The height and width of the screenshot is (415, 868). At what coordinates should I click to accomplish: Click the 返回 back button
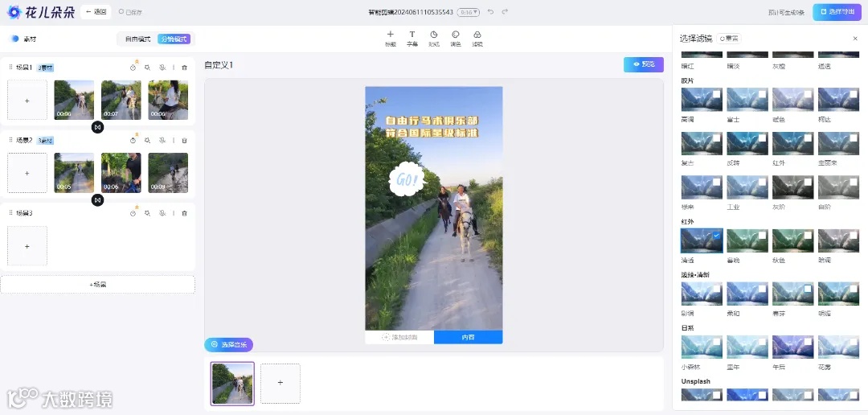click(x=96, y=11)
